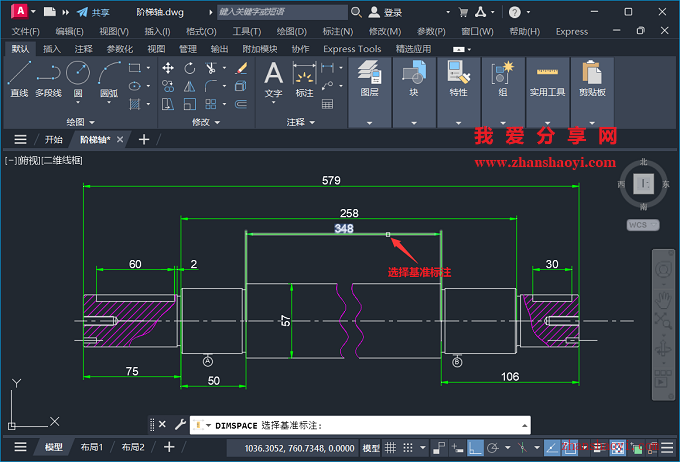This screenshot has width=680, height=462.
Task: Toggle polar tracking in status bar
Action: click(493, 448)
